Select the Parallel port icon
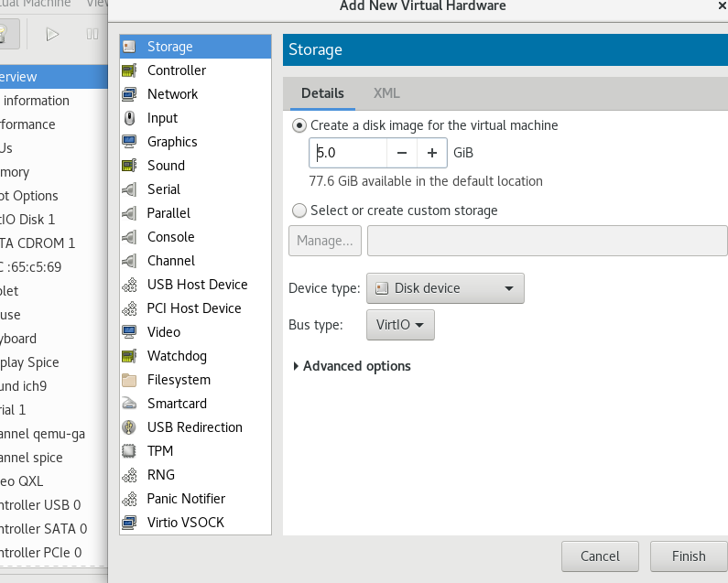The height and width of the screenshot is (583, 728). pyautogui.click(x=129, y=213)
